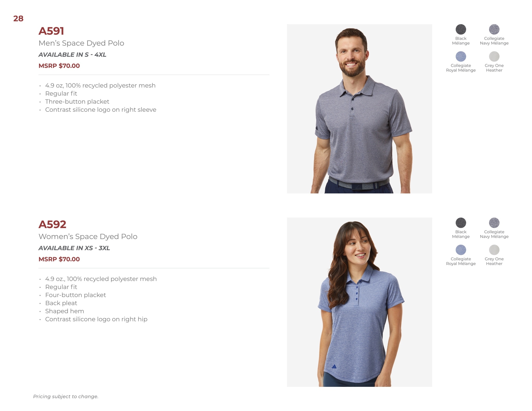Select the A591 Black Mélange color swatch
Screen dimensions: 532x411
click(461, 29)
